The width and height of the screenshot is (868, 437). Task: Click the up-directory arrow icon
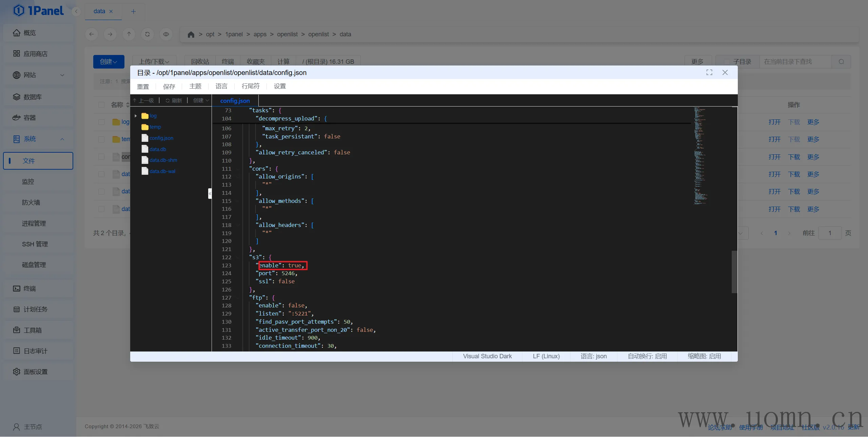[129, 34]
